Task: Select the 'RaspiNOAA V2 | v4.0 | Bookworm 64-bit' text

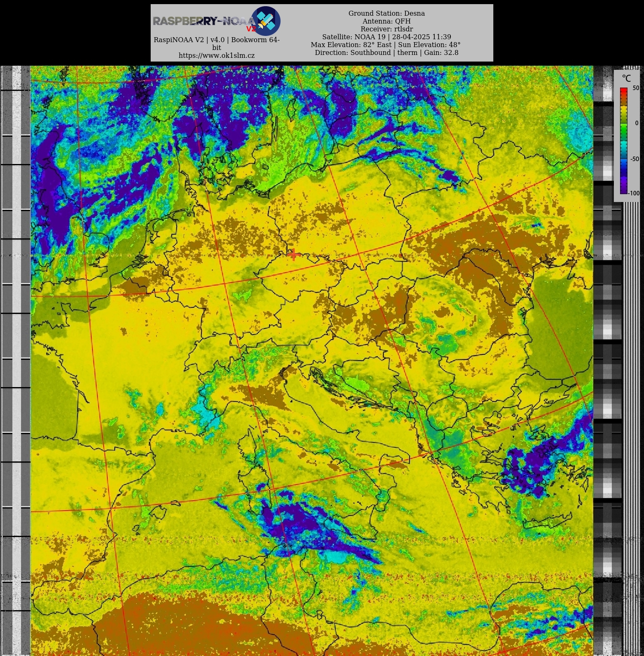Action: [x=216, y=43]
